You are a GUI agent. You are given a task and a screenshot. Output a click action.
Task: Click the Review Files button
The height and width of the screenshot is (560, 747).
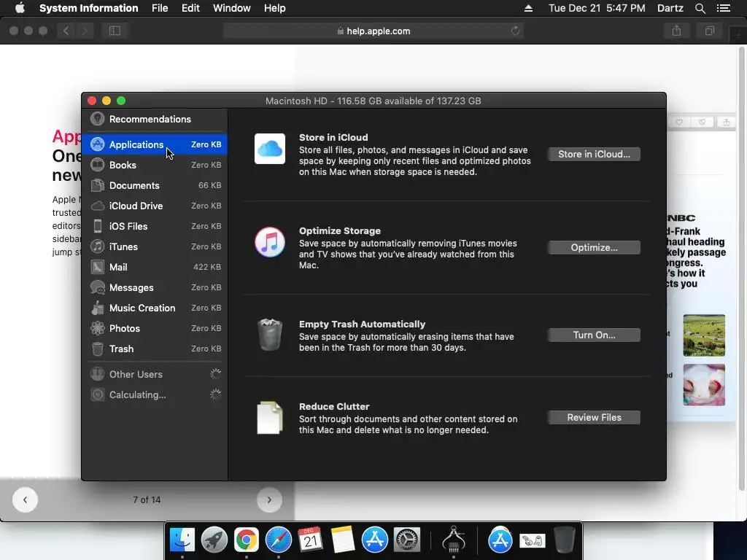(x=594, y=418)
